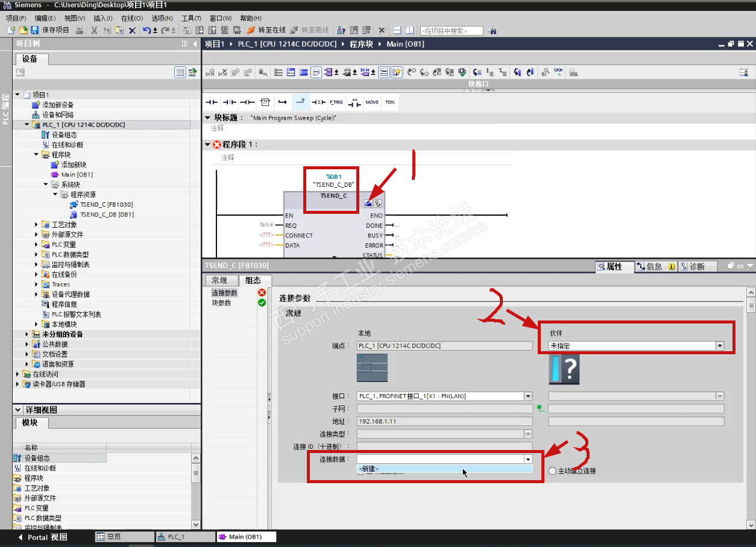Viewport: 756px width, 547px height.
Task: Switch to 总览 taskbar editor button
Action: [125, 537]
